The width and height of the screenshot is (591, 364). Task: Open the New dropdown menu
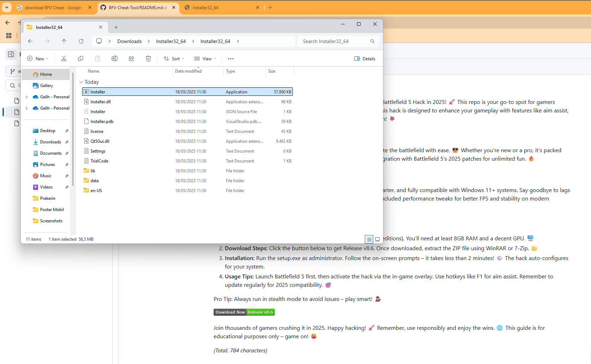click(38, 59)
